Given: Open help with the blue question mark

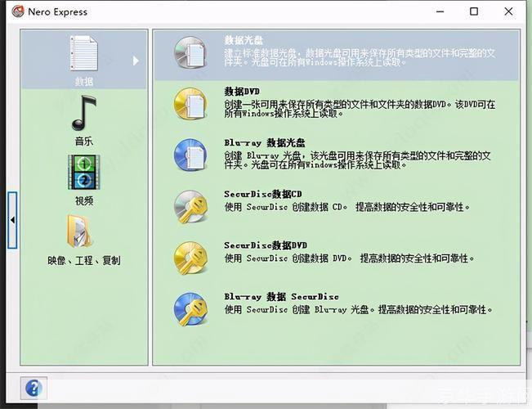Looking at the screenshot, I should tap(34, 388).
